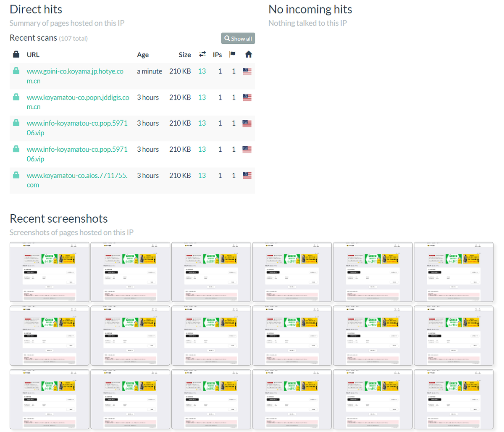The width and height of the screenshot is (504, 432).
Task: Click the 'a minute' age cell
Action: 150,71
